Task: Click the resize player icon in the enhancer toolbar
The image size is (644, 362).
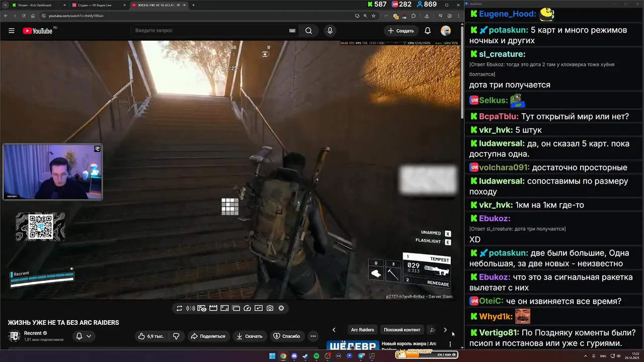Action: (x=224, y=308)
